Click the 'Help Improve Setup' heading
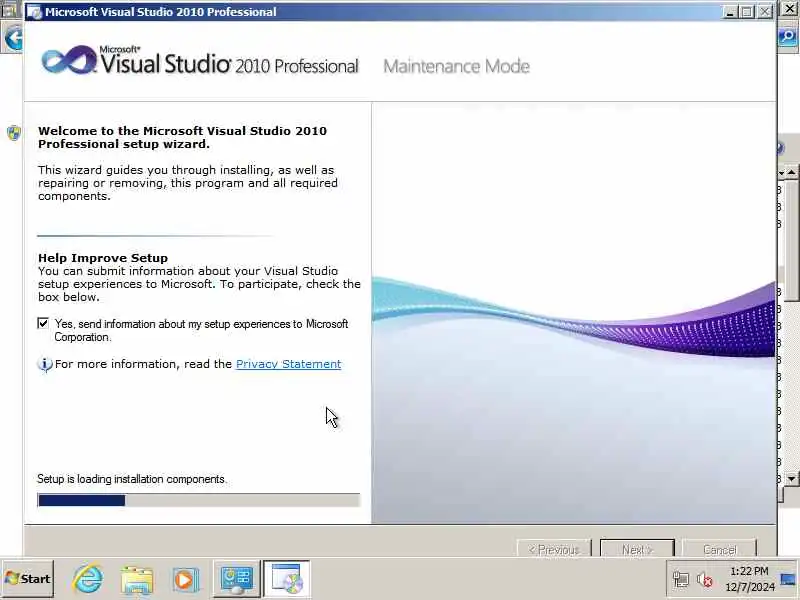The height and width of the screenshot is (600, 800). pos(103,258)
